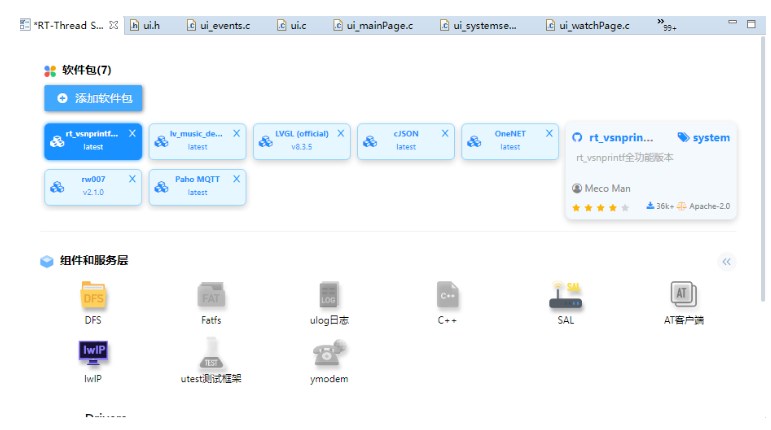Select the ulog日志 component icon
This screenshot has height=430, width=771.
(328, 295)
